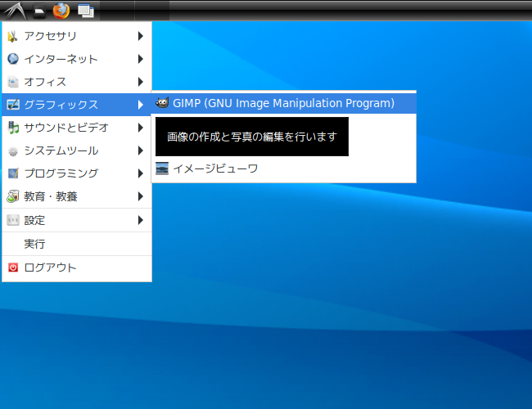Expand the インターネット submenu arrow
The height and width of the screenshot is (409, 532).
click(141, 59)
